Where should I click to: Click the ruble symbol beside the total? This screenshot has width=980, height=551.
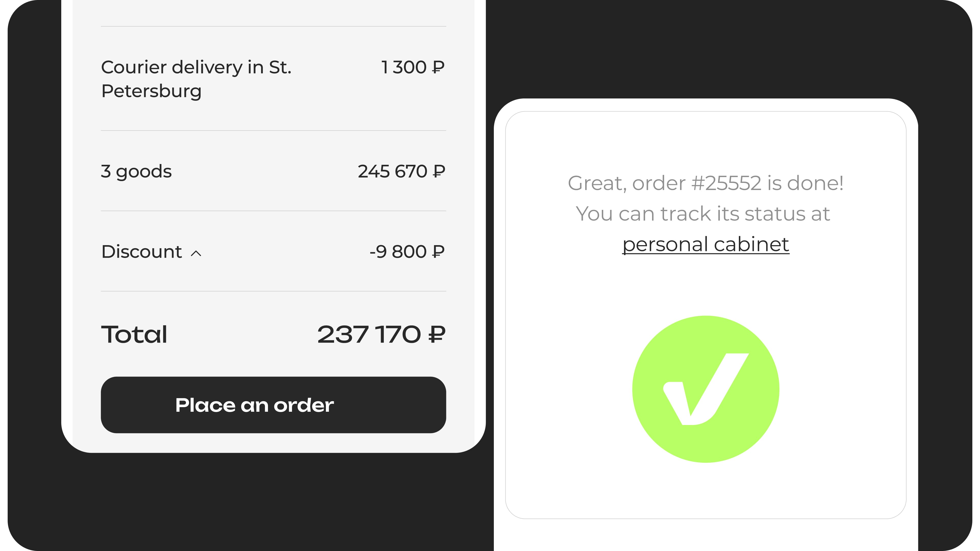[x=436, y=335]
